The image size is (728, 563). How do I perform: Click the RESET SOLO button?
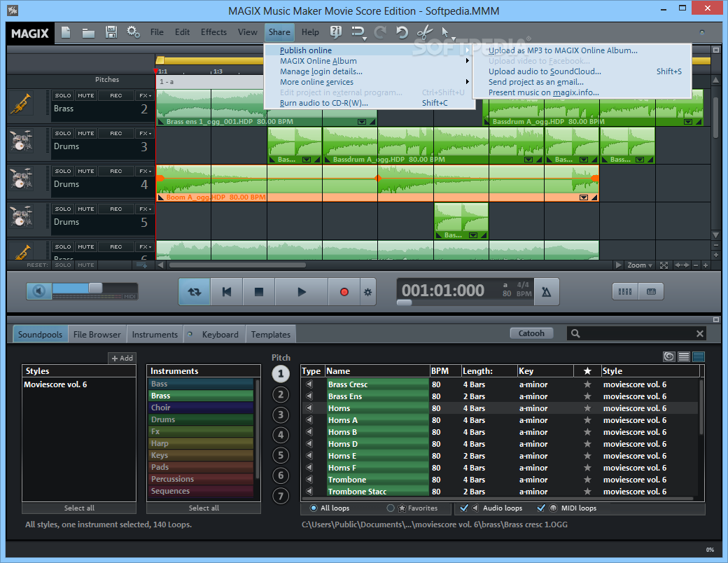point(63,265)
